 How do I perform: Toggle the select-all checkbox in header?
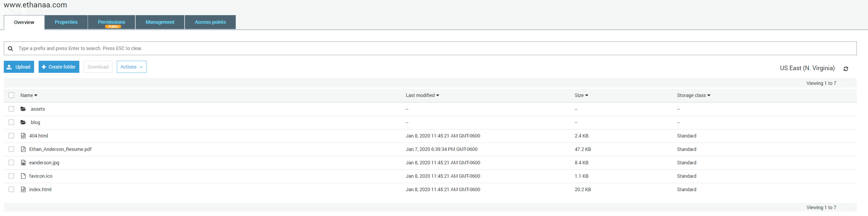tap(12, 95)
